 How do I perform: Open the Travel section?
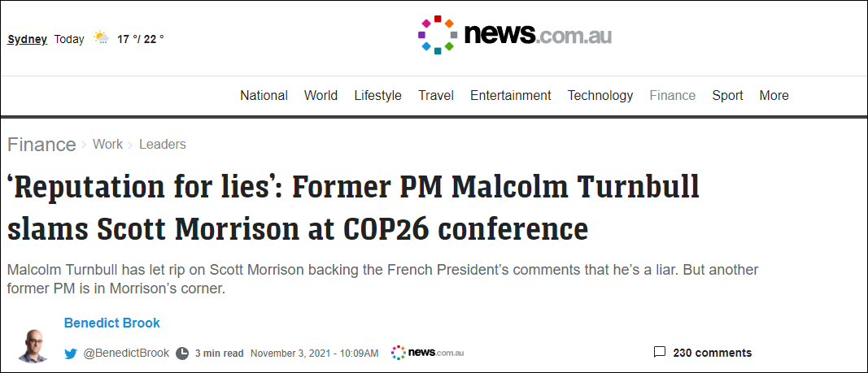point(436,96)
